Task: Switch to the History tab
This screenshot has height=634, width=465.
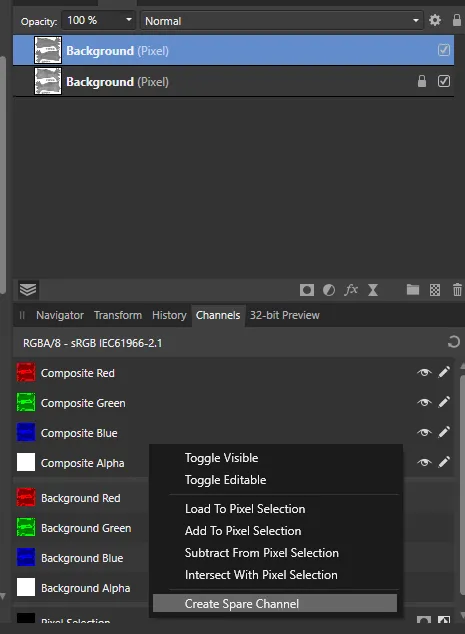Action: pos(169,315)
